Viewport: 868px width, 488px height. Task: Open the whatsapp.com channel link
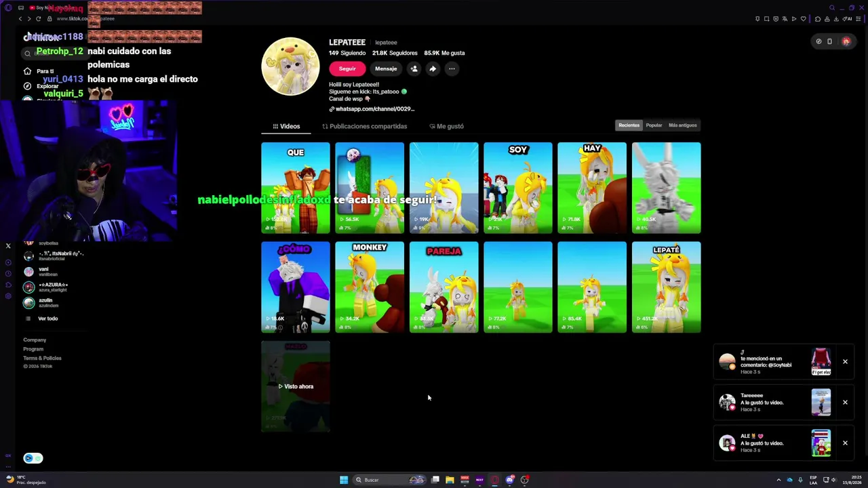tap(372, 109)
